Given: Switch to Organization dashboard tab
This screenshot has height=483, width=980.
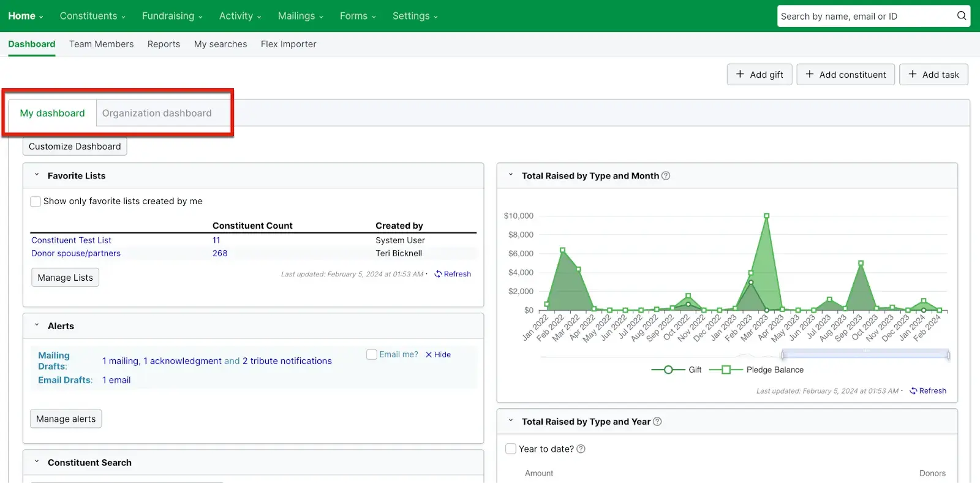Looking at the screenshot, I should 157,113.
